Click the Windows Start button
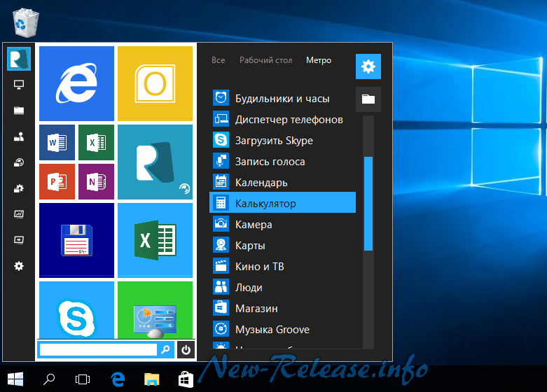Screen dimensions: 547x392 point(15,379)
